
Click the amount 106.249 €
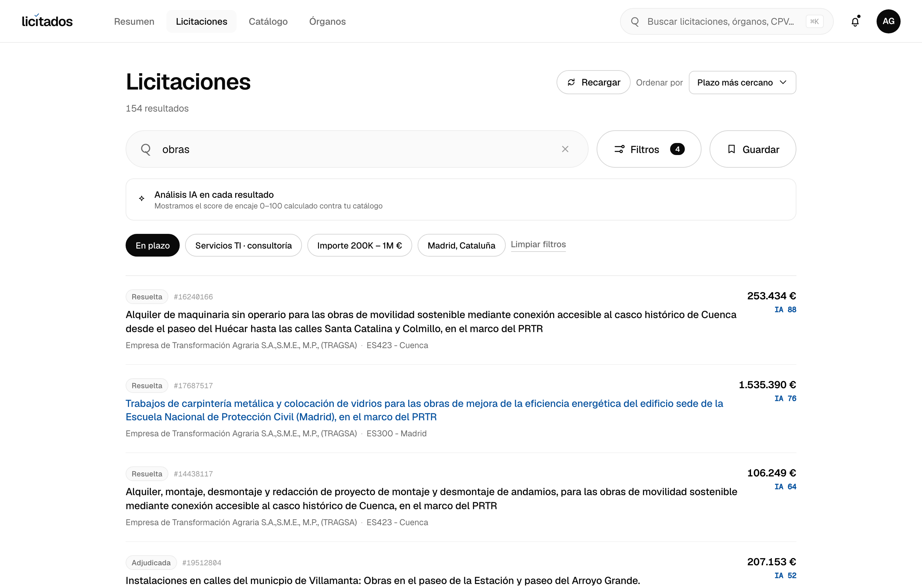(x=772, y=473)
